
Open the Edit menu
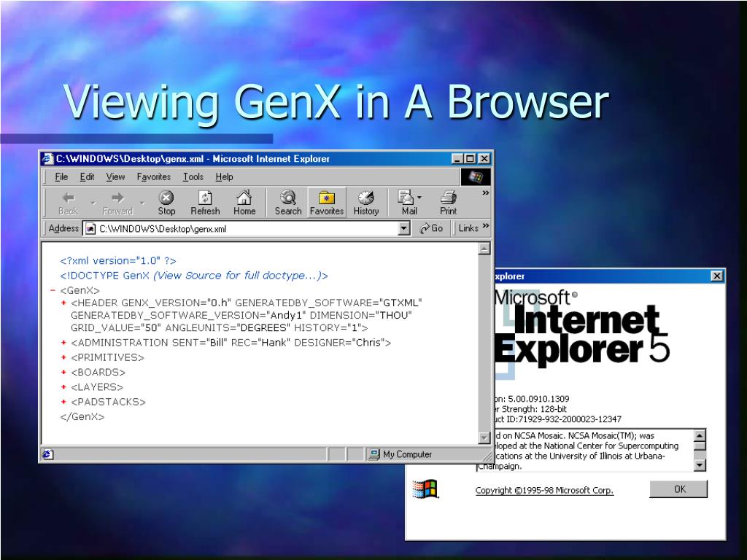(87, 176)
